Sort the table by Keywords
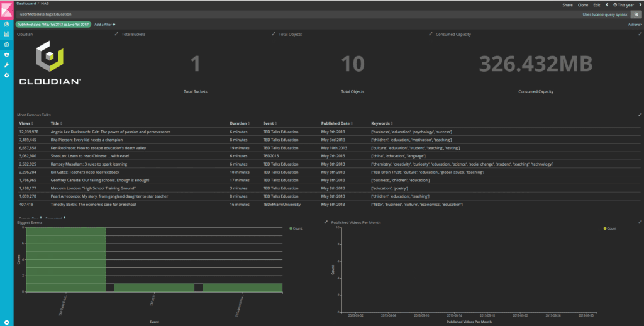The width and height of the screenshot is (644, 326). 382,123
